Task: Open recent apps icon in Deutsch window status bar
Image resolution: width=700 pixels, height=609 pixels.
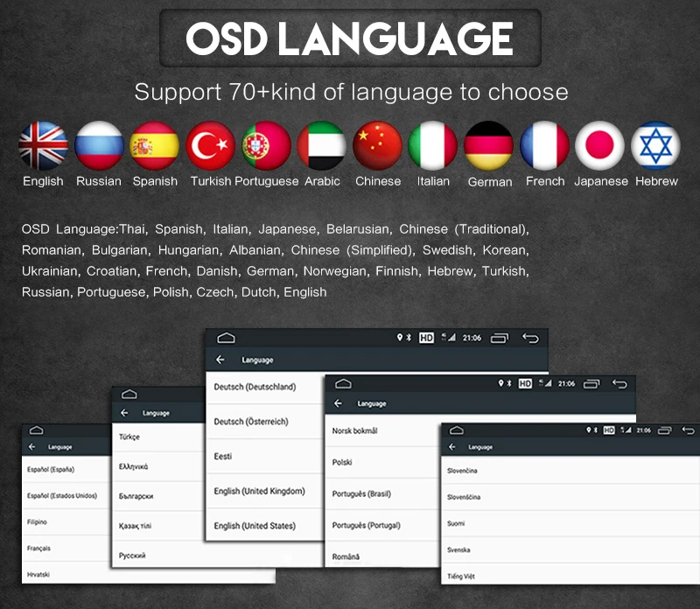Action: [x=500, y=339]
